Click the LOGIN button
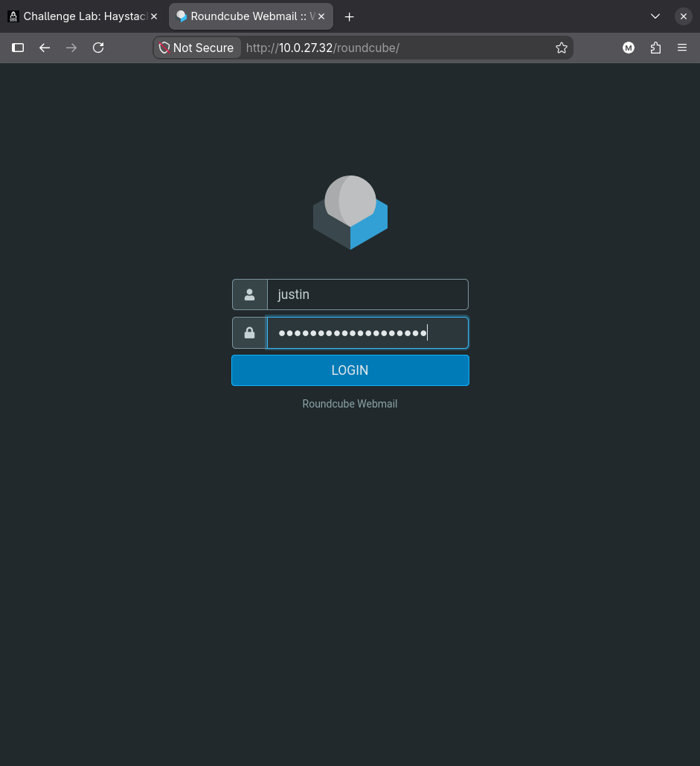This screenshot has width=700, height=766. (x=350, y=370)
